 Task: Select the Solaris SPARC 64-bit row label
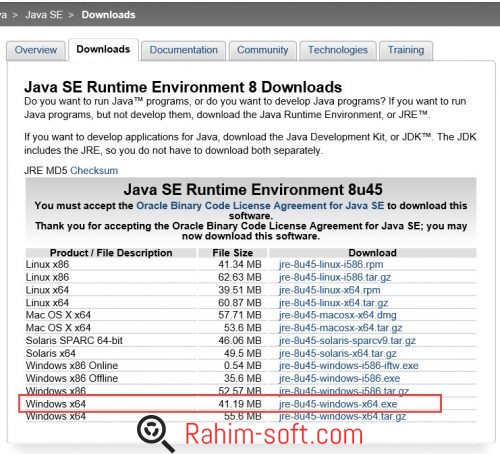(74, 340)
